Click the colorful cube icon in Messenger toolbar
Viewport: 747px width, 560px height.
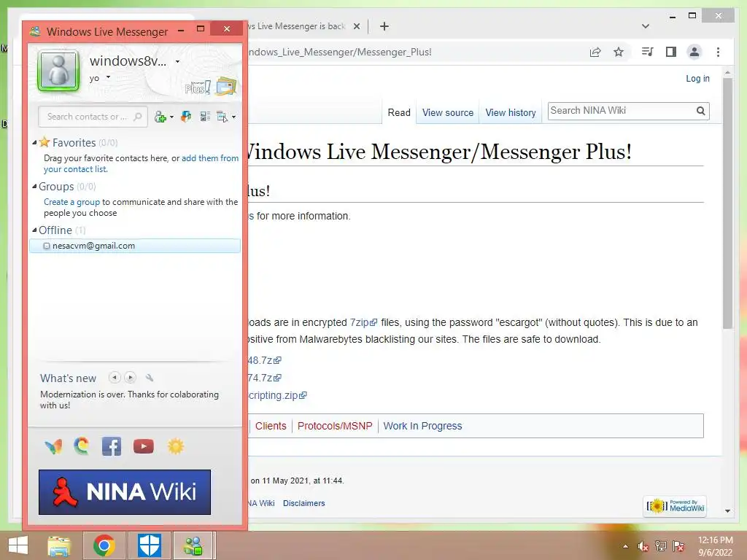point(186,116)
